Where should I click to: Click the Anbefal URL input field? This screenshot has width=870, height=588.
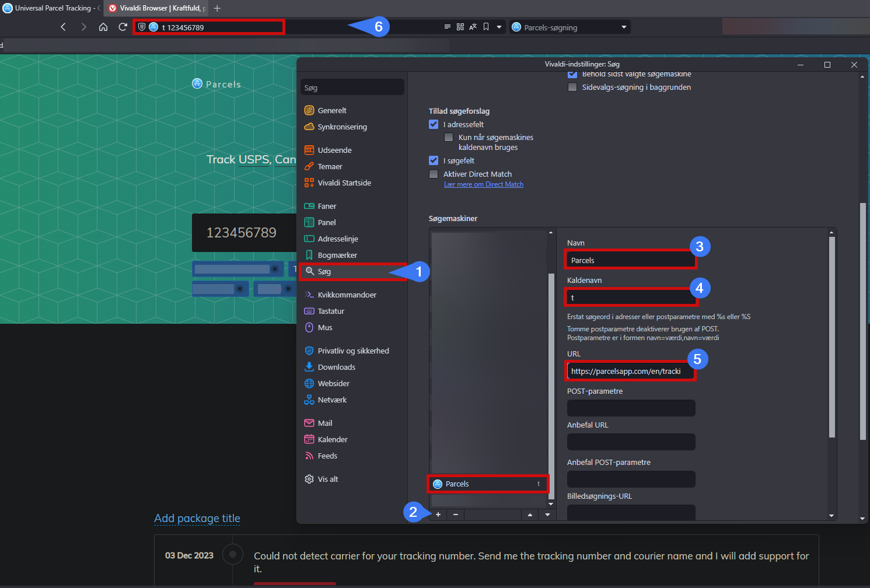point(631,442)
